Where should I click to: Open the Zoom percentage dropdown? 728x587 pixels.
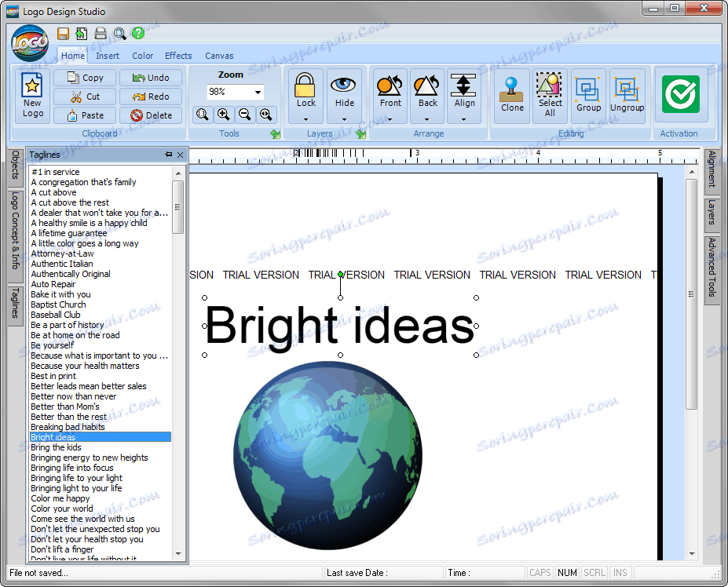(258, 93)
